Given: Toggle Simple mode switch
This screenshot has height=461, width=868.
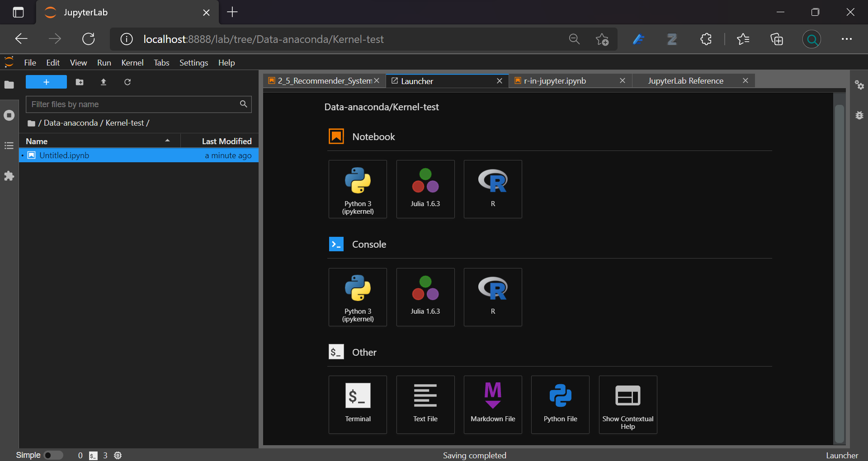Looking at the screenshot, I should (53, 455).
